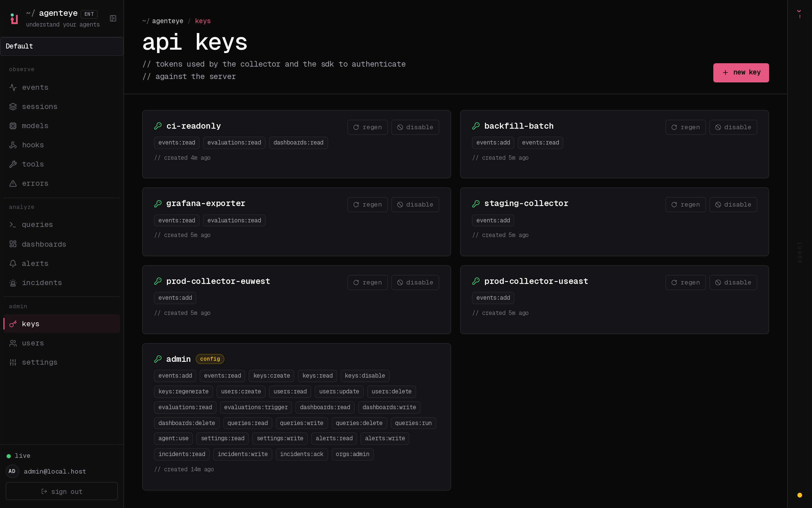Screen dimensions: 812x508
Task: Click key icon beside prod-collector-useast
Action: pos(476,281)
